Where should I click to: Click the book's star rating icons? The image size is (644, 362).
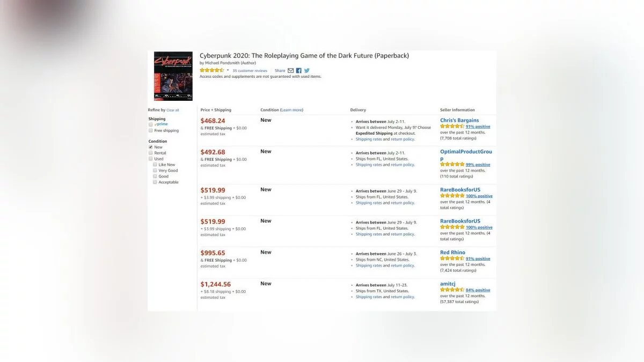(211, 70)
